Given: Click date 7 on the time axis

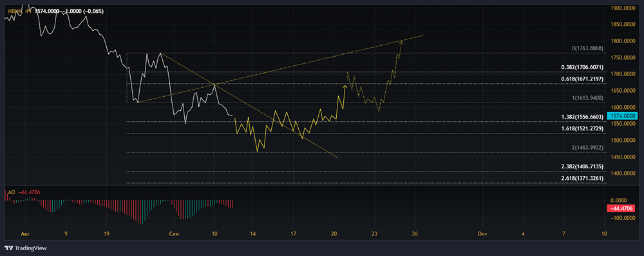Looking at the screenshot, I should (x=563, y=234).
